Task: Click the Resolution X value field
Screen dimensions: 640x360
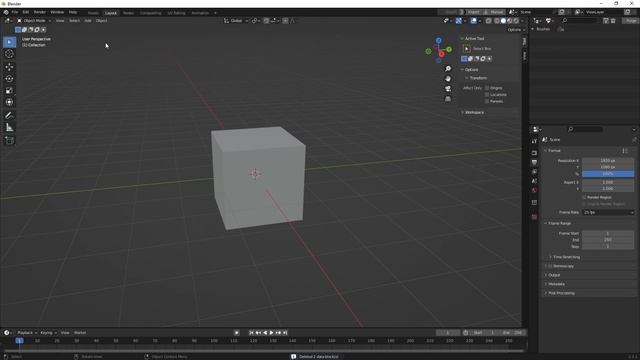Action: tap(608, 161)
